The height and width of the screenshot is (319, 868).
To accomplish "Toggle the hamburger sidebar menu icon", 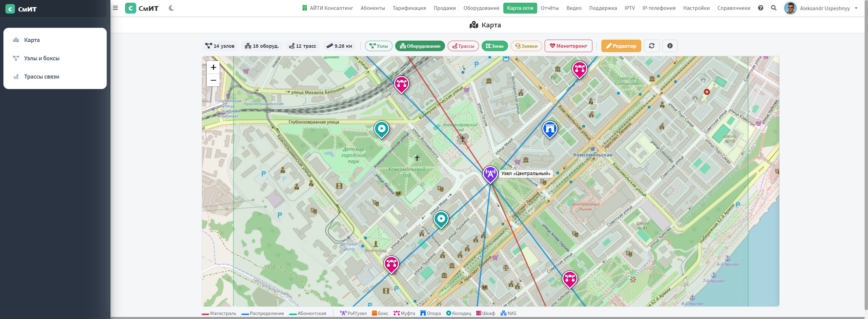I will point(115,8).
